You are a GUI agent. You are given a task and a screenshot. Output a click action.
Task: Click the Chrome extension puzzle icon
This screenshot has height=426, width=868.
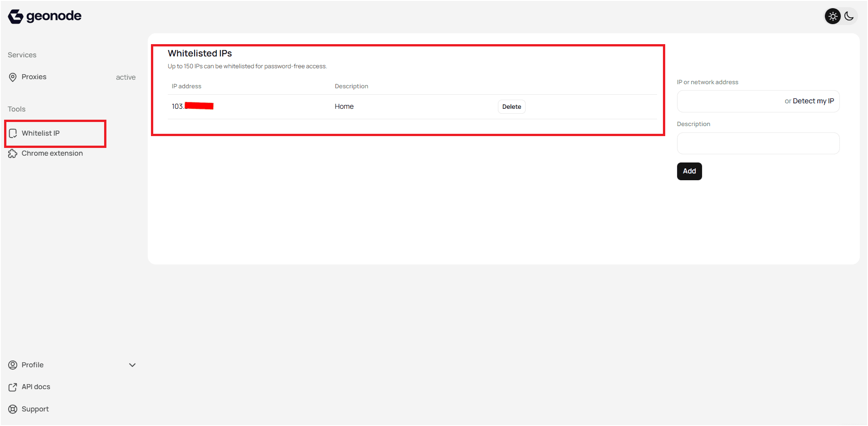(x=13, y=153)
